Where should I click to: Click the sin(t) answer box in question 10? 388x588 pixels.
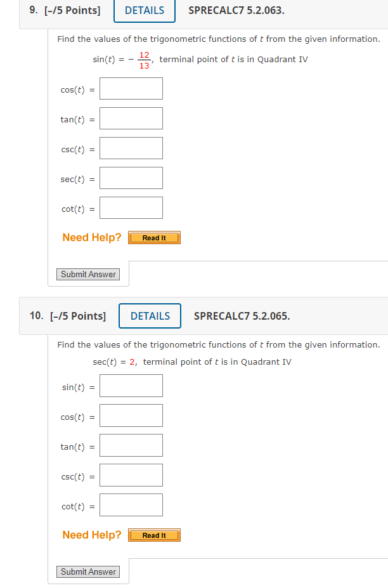131,385
